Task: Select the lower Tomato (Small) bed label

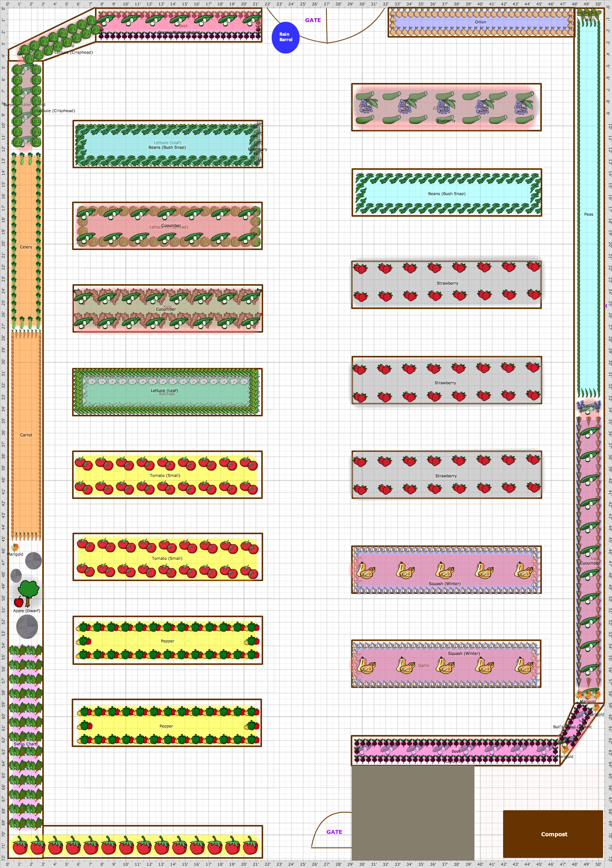Action: click(167, 558)
